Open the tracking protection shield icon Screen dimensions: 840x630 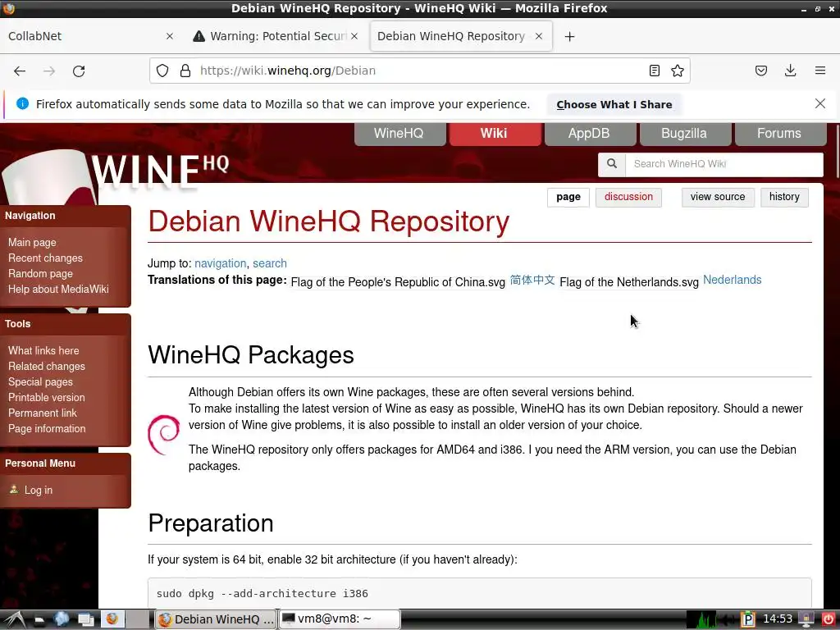[162, 71]
